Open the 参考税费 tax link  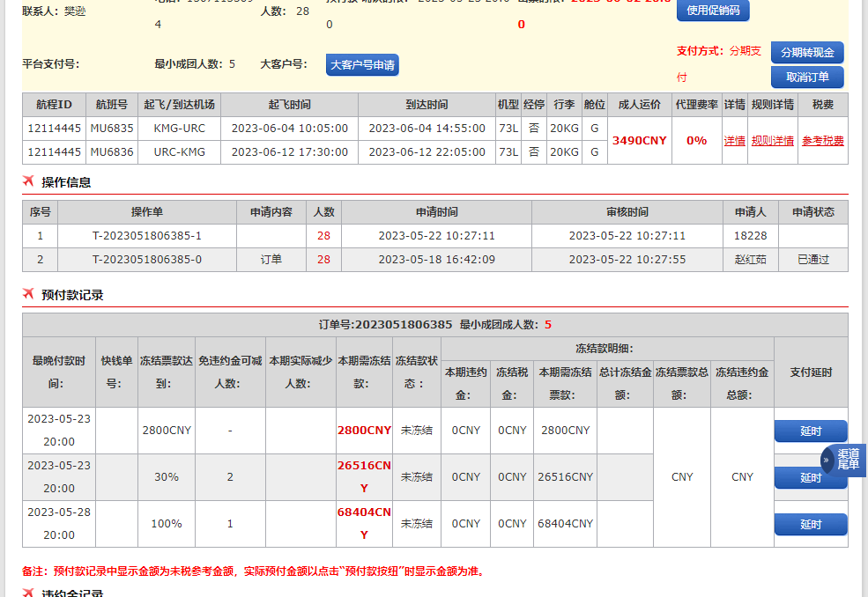822,141
